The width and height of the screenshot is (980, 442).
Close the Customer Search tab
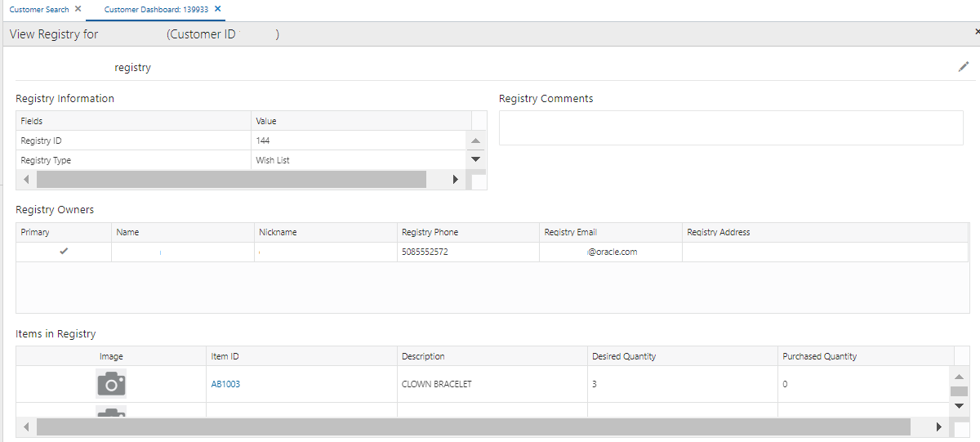click(x=78, y=9)
